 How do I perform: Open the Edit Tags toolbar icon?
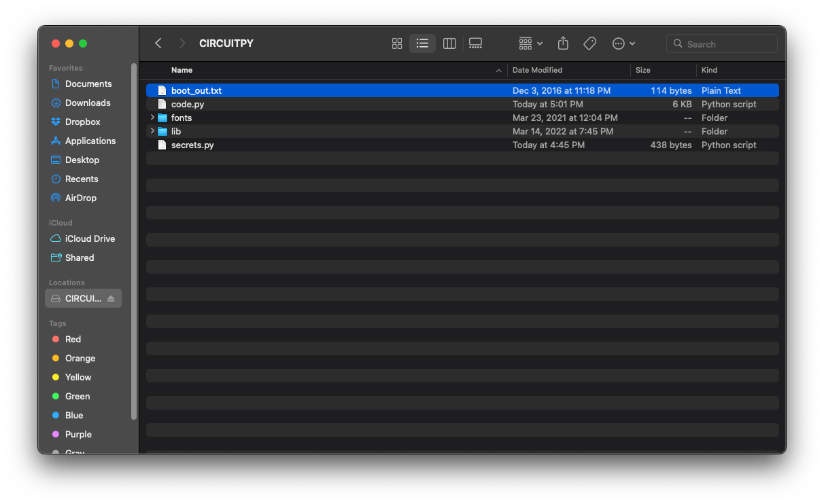pyautogui.click(x=590, y=43)
